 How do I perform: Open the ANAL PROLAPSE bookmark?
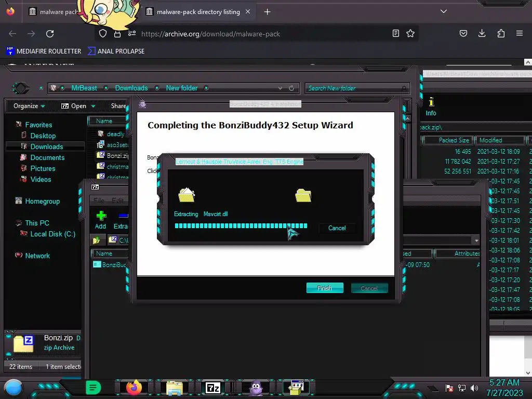(x=116, y=51)
